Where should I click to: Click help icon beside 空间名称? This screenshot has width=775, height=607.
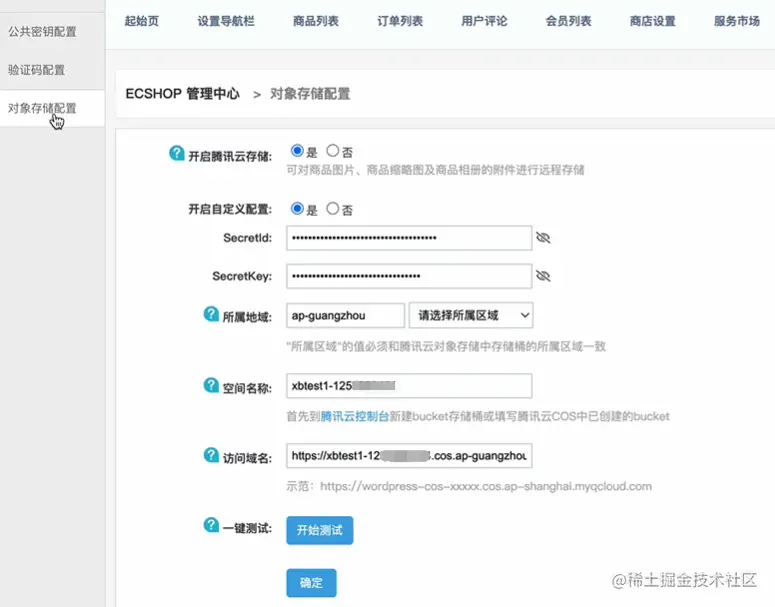[211, 385]
